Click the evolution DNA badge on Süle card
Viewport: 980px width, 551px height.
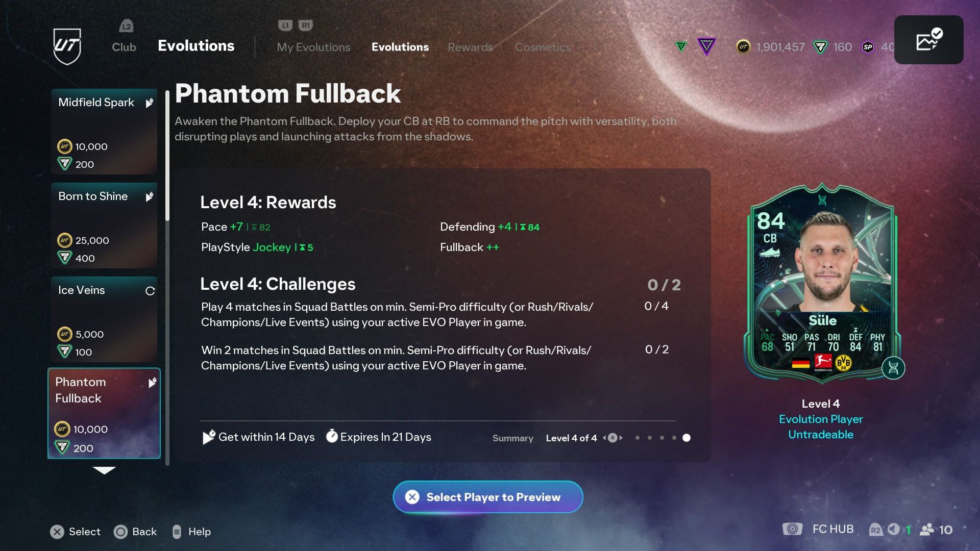coord(893,368)
